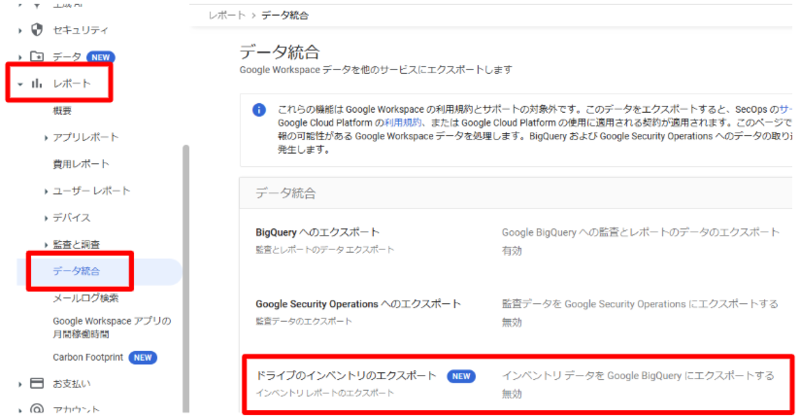
Task: Click 無効 status for Security Operations export
Action: (512, 322)
